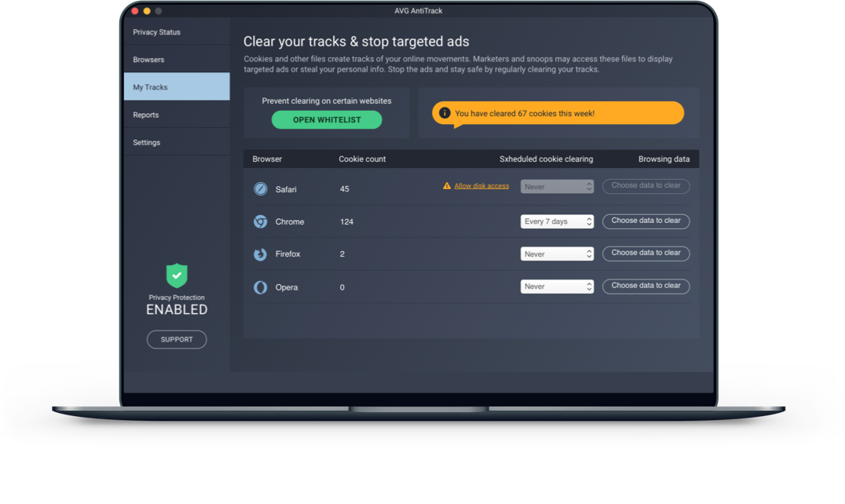The height and width of the screenshot is (504, 845).
Task: Click the green Privacy Protection shield icon
Action: 177,276
